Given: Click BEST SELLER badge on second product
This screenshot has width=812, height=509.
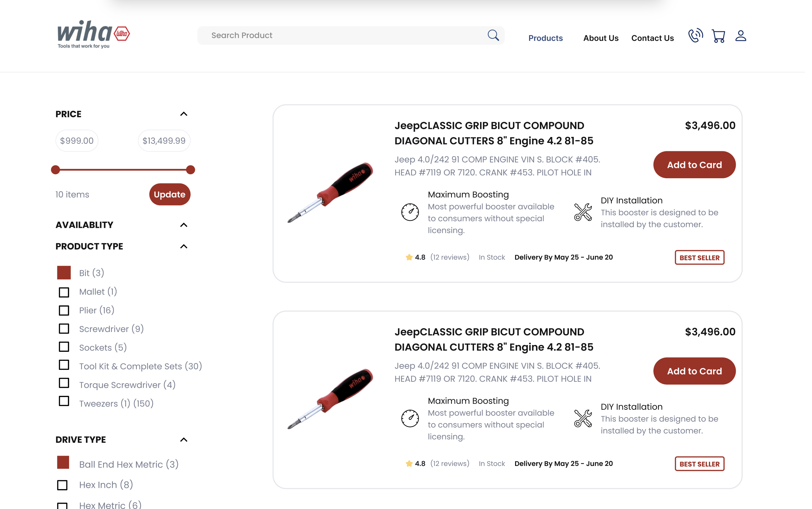Looking at the screenshot, I should coord(699,464).
